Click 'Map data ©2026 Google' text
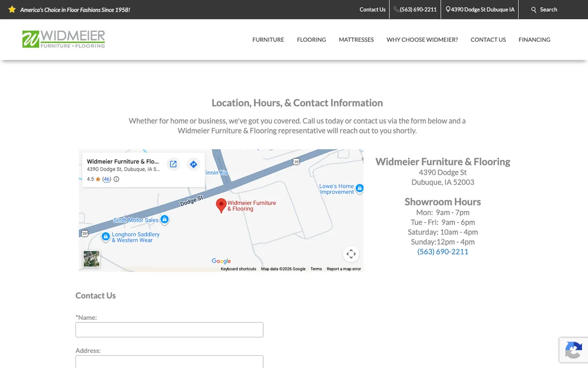588x368 pixels. tap(283, 269)
